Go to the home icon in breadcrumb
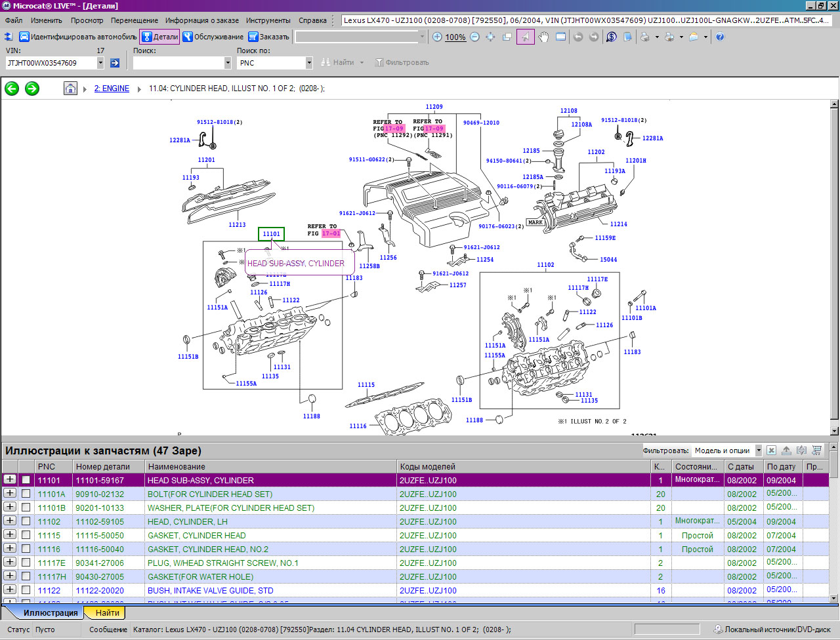This screenshot has width=840, height=640. [70, 89]
